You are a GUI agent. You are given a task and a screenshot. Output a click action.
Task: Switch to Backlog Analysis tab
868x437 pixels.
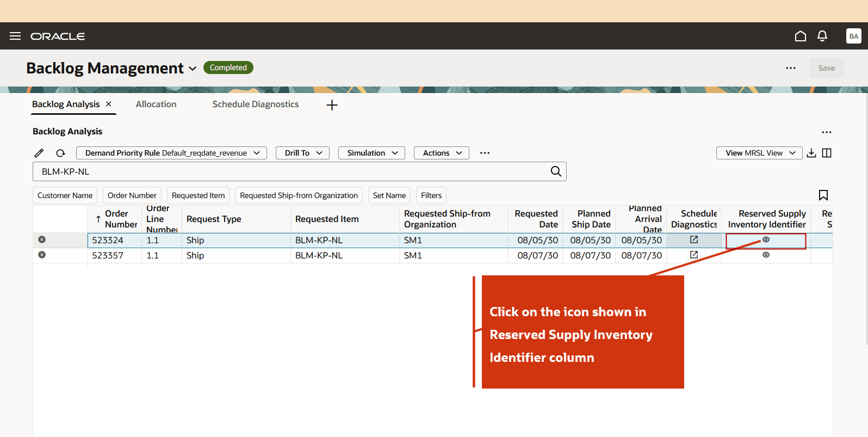(66, 104)
